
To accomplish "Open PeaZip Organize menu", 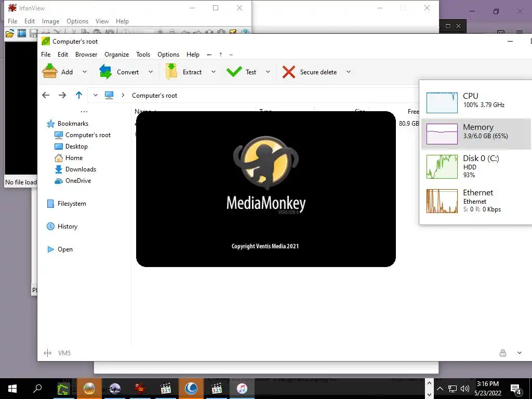I will [117, 54].
